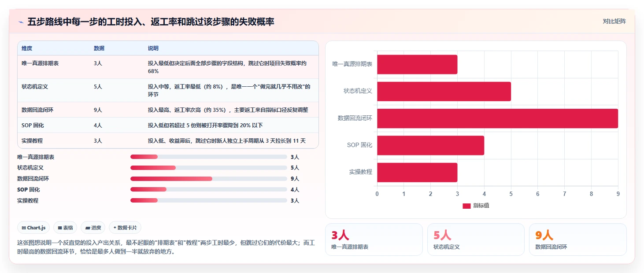Click the 3人 唯一真源排期表 data card
Viewport: 644px width, 273px height.
(374, 240)
